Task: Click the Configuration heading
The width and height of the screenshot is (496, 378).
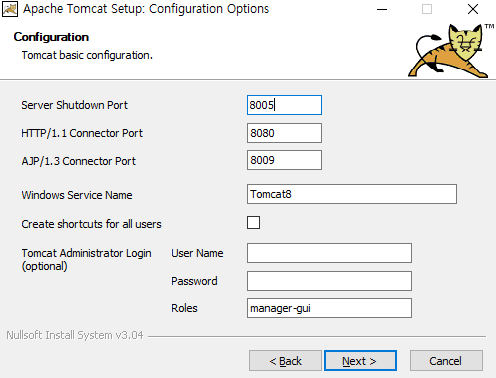Action: click(51, 37)
